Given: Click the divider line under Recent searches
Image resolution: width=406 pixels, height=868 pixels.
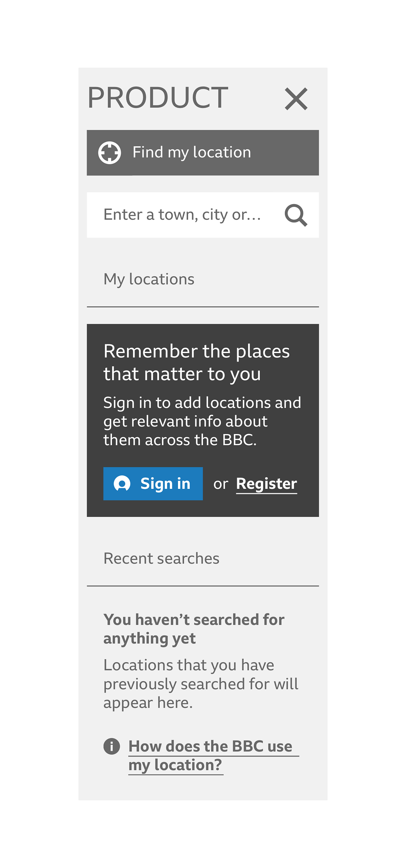Looking at the screenshot, I should (x=203, y=586).
